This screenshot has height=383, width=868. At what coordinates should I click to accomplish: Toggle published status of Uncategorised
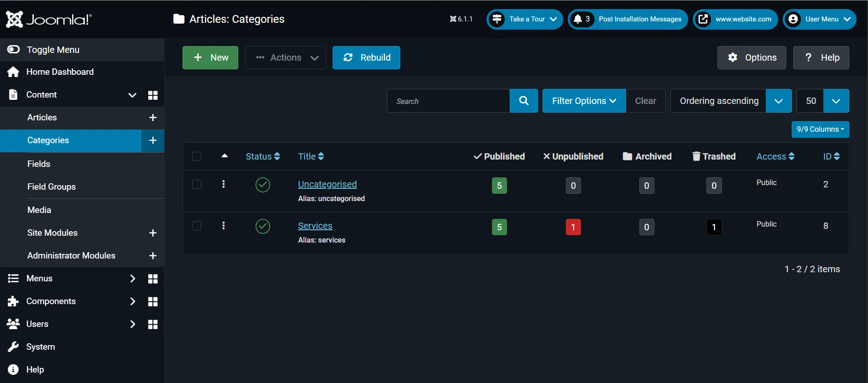(x=263, y=185)
